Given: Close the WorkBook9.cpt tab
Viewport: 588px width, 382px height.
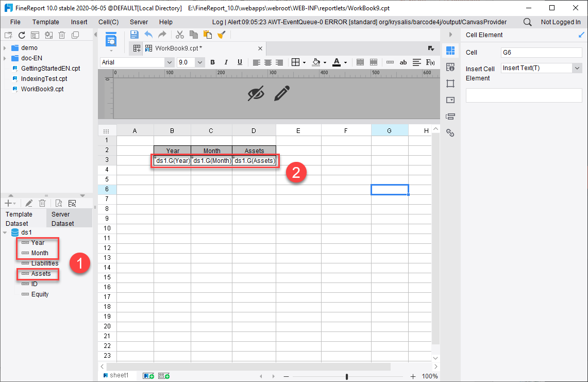Looking at the screenshot, I should click(x=260, y=48).
